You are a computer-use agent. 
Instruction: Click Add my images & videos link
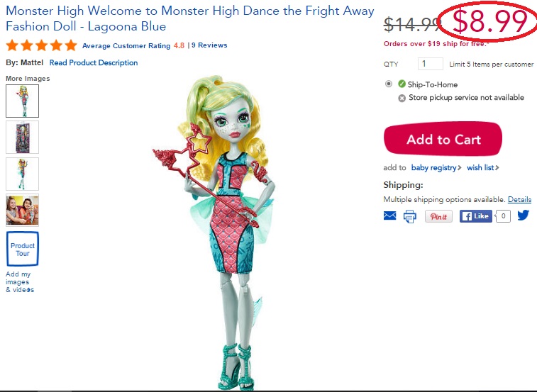pyautogui.click(x=20, y=281)
